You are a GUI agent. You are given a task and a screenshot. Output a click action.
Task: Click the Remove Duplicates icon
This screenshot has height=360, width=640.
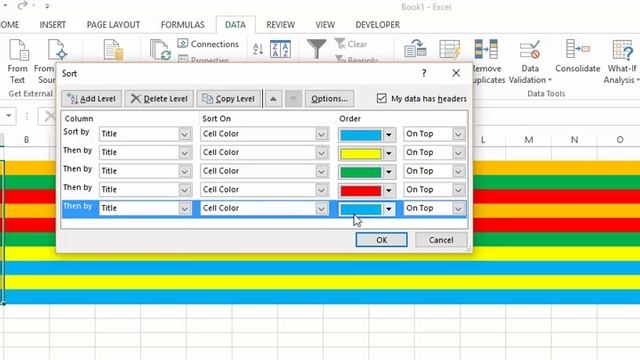[486, 49]
